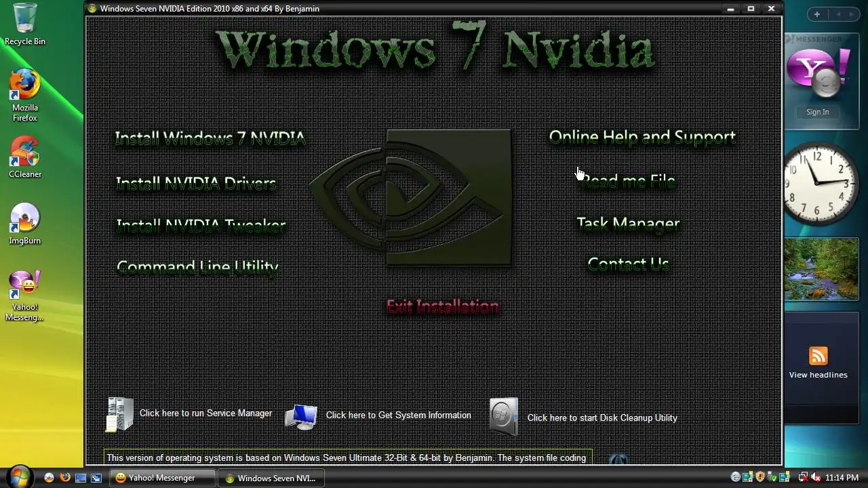Viewport: 868px width, 488px height.
Task: Click here to start Disk Cleanup Utility text
Action: (602, 418)
